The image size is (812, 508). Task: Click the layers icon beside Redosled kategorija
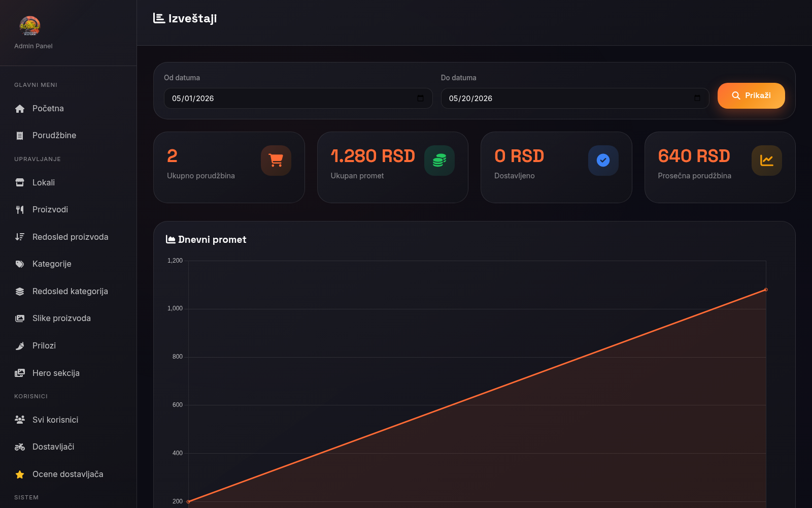point(20,292)
